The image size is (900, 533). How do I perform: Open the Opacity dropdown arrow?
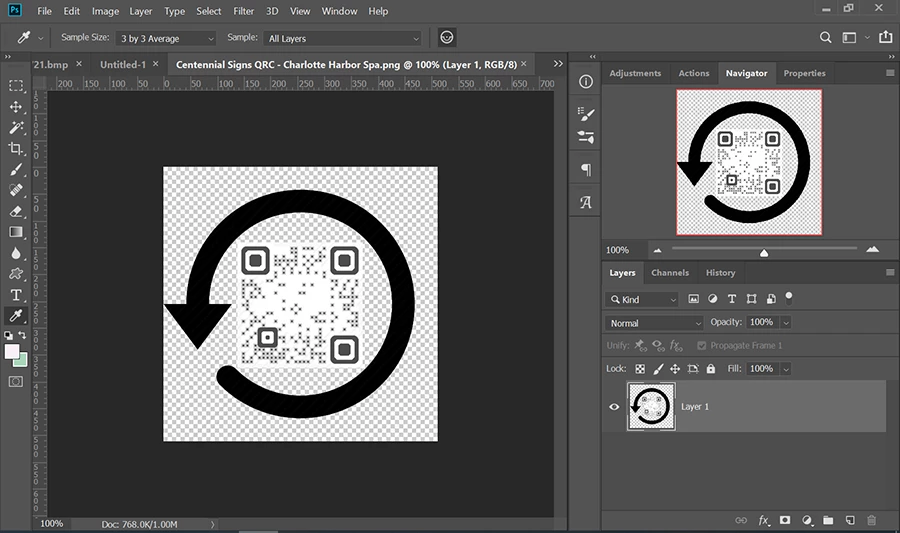[786, 322]
